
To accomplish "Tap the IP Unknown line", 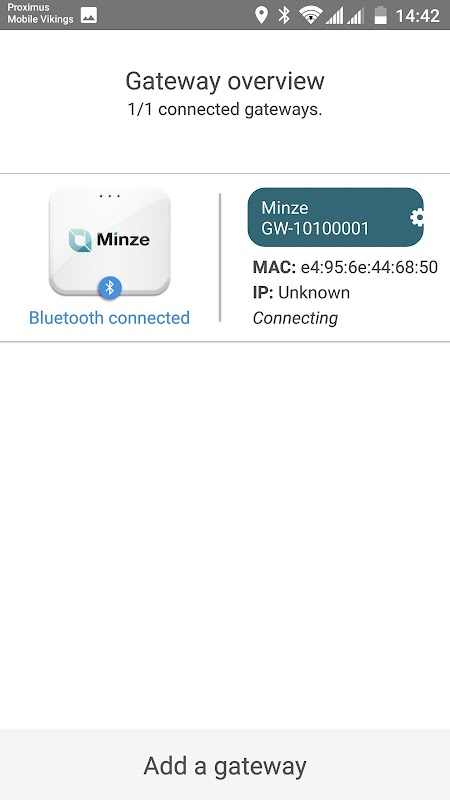I will [302, 293].
